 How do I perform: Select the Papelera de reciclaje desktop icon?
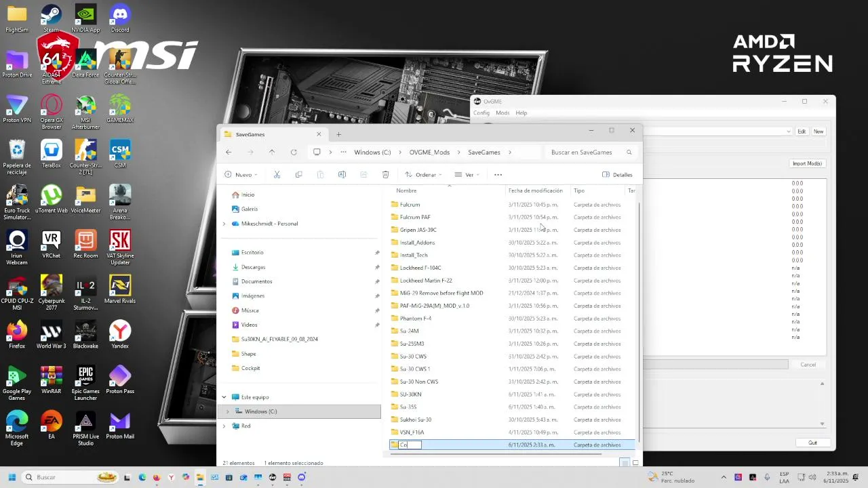(x=17, y=157)
